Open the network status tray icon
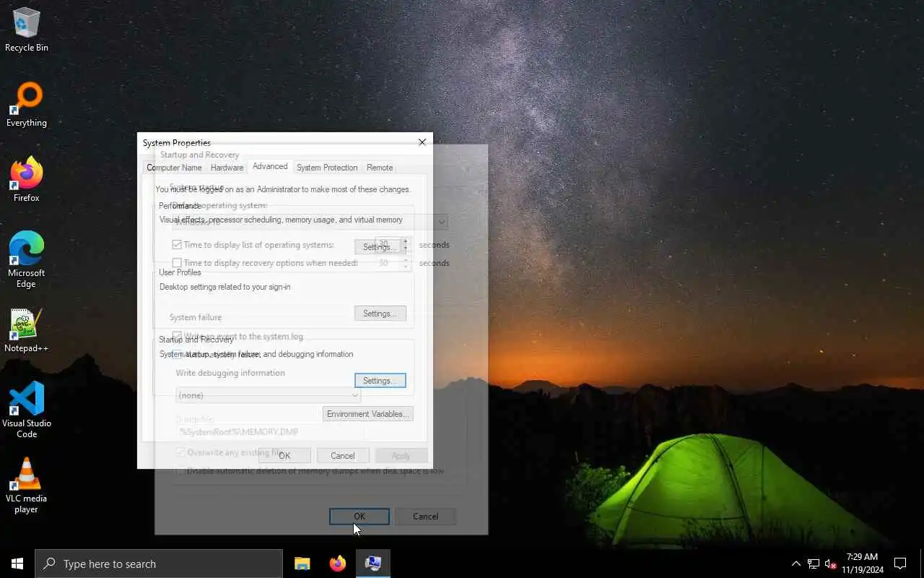Viewport: 924px width, 578px height. click(814, 564)
